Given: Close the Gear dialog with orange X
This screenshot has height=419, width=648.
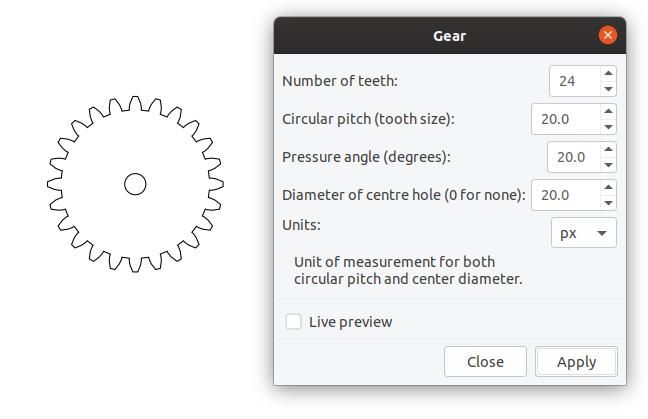Looking at the screenshot, I should click(608, 36).
